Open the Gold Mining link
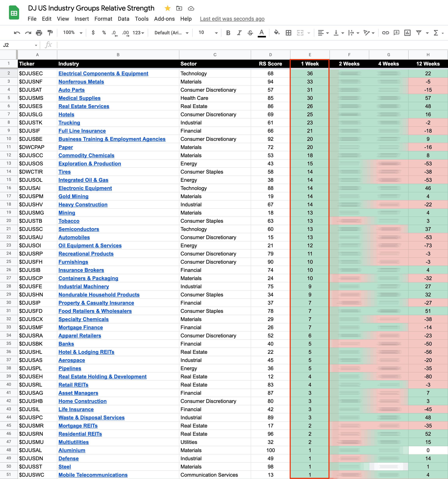 point(73,196)
